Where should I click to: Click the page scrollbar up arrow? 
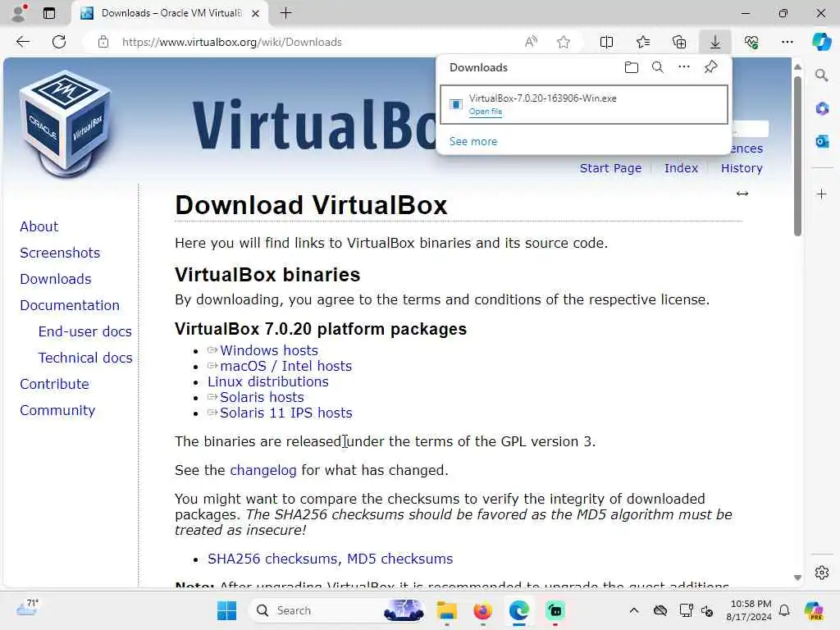pyautogui.click(x=797, y=67)
